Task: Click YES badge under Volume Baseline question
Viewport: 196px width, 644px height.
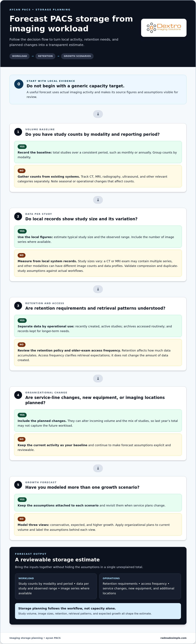Action: [x=22, y=147]
